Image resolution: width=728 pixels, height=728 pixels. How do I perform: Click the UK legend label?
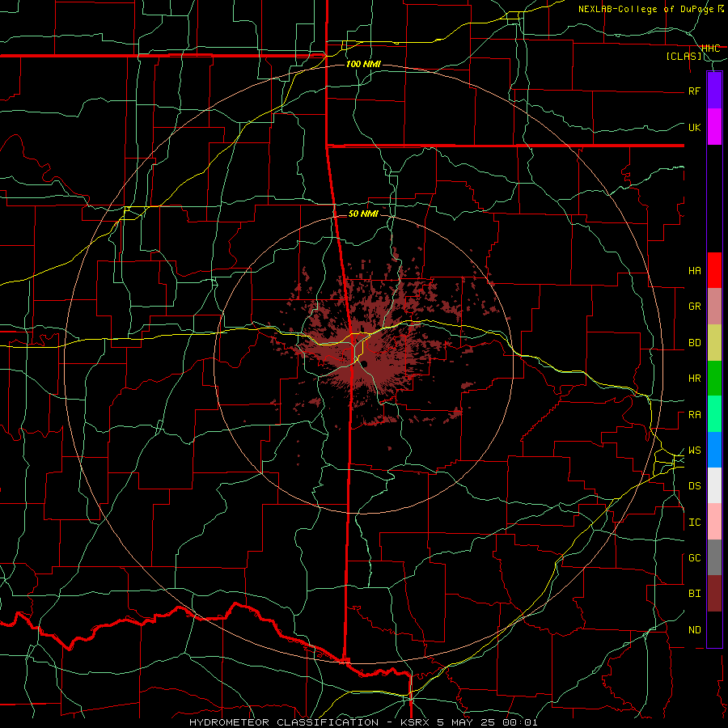(694, 127)
